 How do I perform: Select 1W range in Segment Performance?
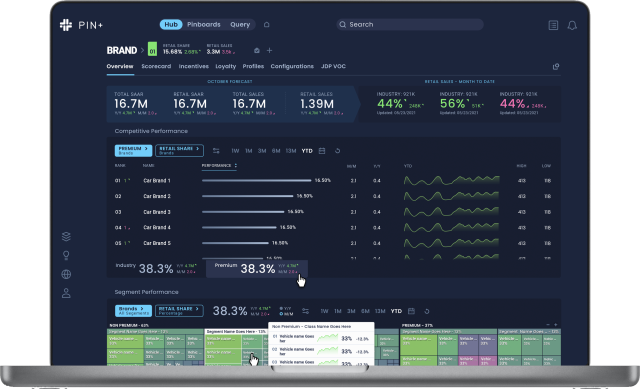pyautogui.click(x=324, y=311)
